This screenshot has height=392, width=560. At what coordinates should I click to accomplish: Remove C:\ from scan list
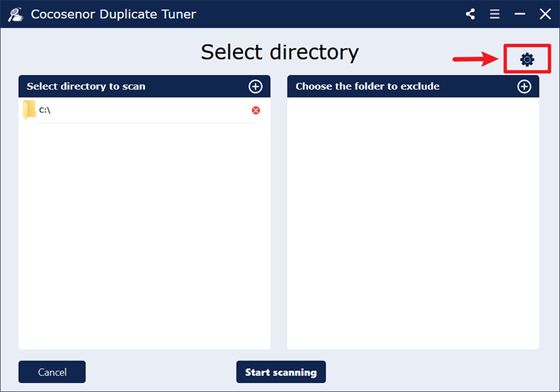[255, 111]
